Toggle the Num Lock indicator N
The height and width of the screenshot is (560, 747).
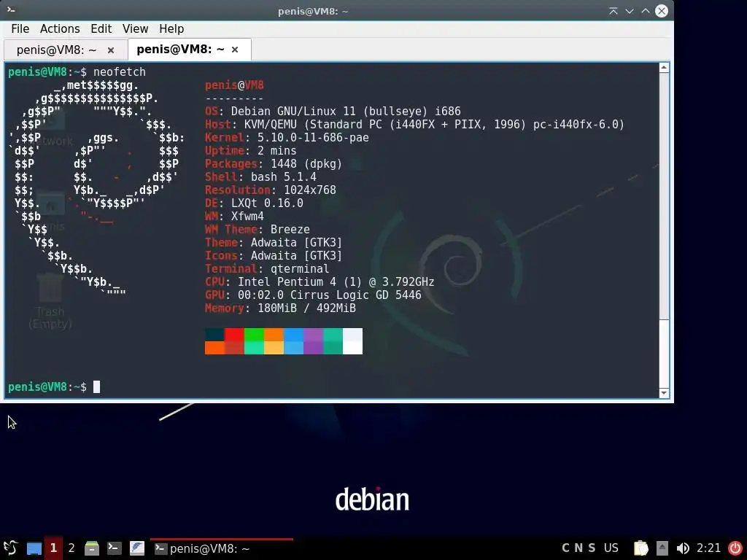(578, 548)
